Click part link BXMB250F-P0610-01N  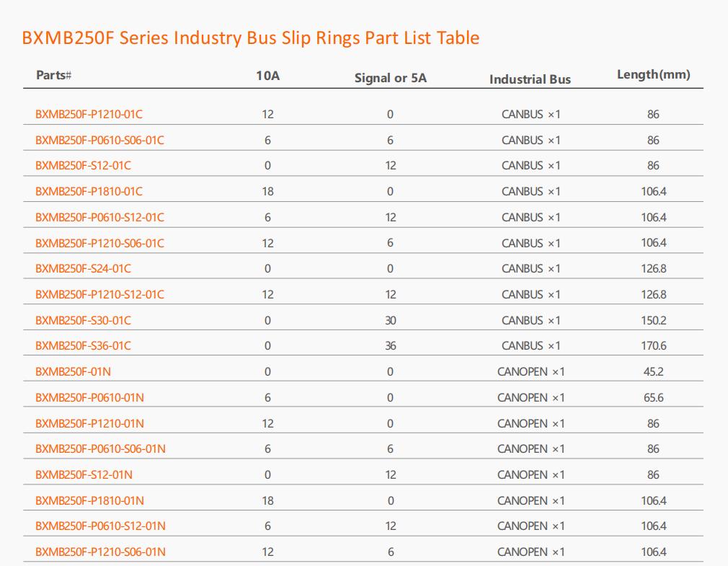pyautogui.click(x=89, y=398)
